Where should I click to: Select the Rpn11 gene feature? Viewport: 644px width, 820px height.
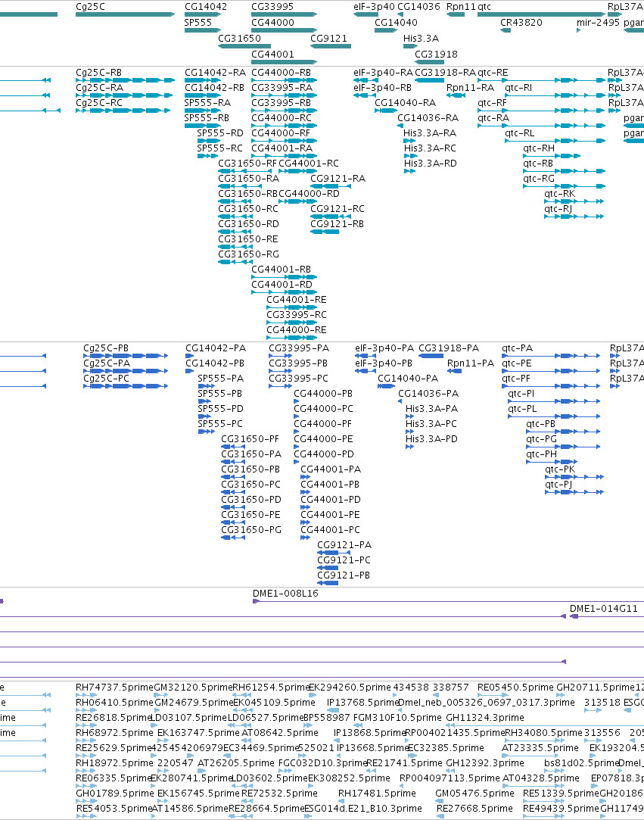tap(461, 7)
